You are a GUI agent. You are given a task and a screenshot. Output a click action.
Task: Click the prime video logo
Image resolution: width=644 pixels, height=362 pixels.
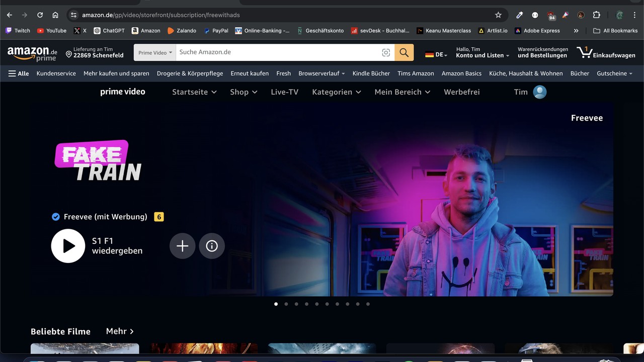[122, 92]
